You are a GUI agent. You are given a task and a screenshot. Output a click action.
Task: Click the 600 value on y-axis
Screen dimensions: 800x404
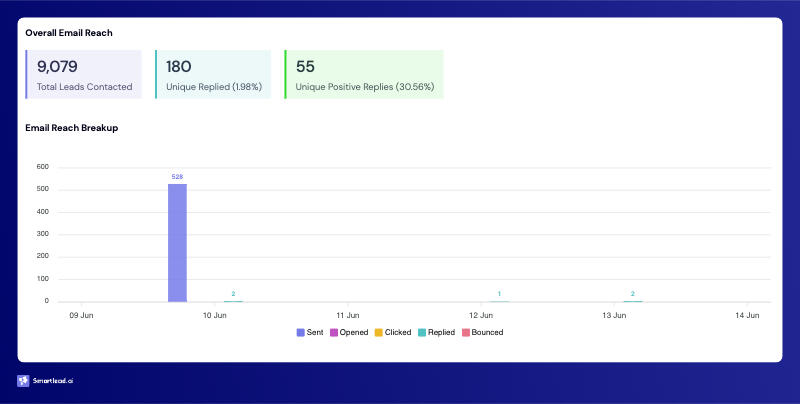[x=42, y=167]
